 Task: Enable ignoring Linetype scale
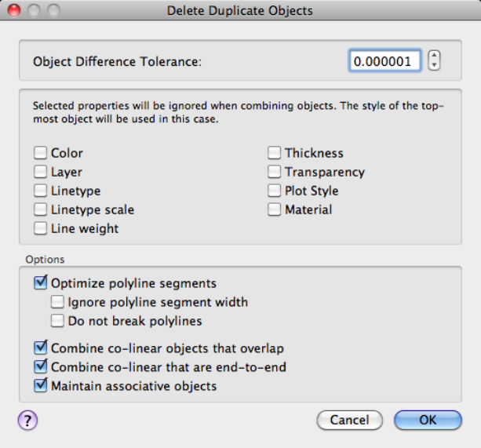[x=41, y=209]
